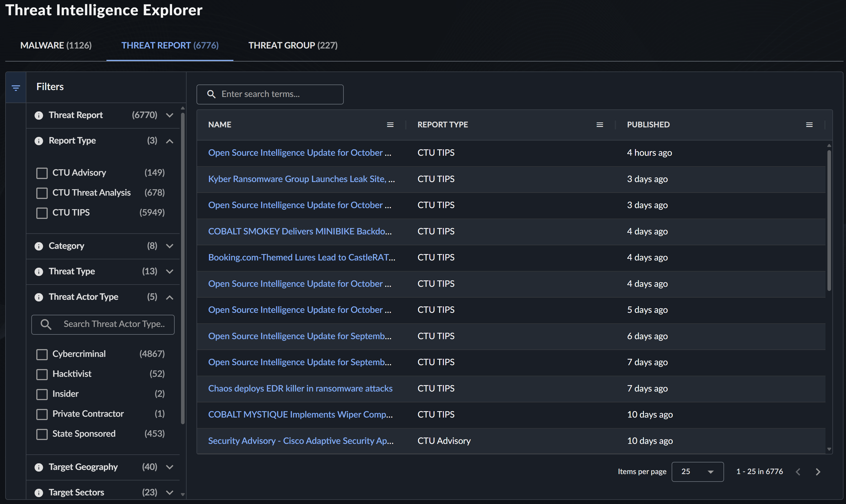This screenshot has width=846, height=504.
Task: Open the NAME column menu icon
Action: tap(390, 125)
